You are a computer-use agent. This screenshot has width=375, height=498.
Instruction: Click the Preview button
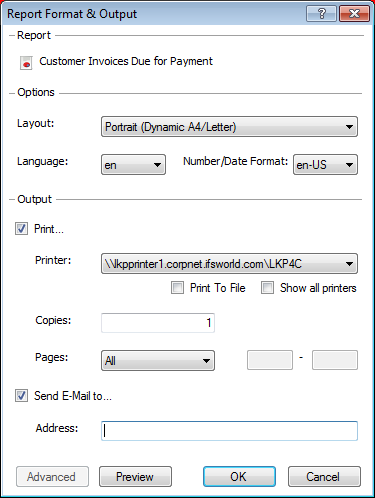click(x=135, y=476)
